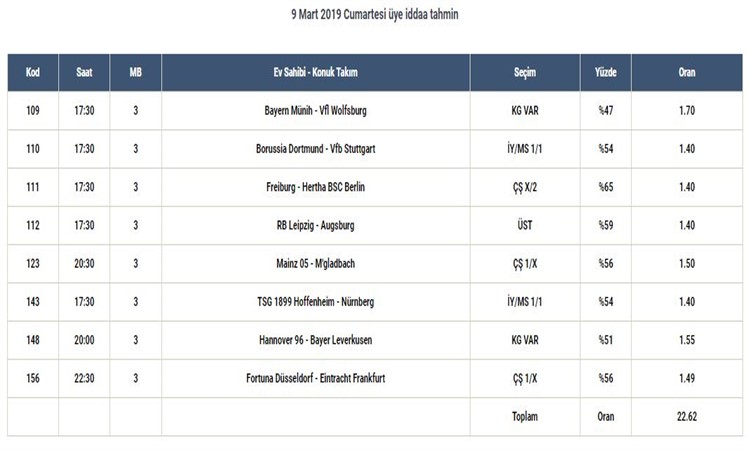Click the Oran column header

[687, 72]
